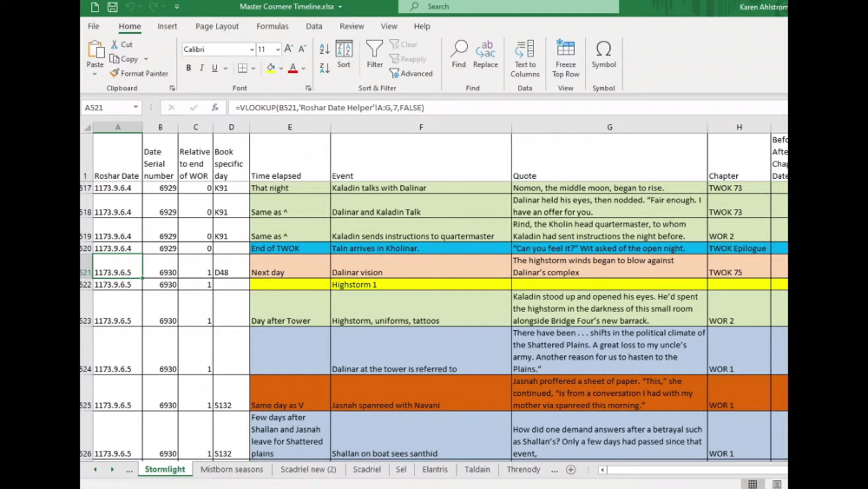Image resolution: width=868 pixels, height=489 pixels.
Task: Launch Text to Columns
Action: tap(525, 59)
